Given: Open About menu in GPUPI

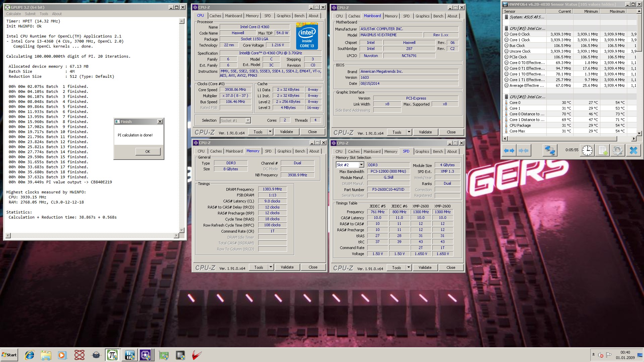Looking at the screenshot, I should (x=57, y=14).
